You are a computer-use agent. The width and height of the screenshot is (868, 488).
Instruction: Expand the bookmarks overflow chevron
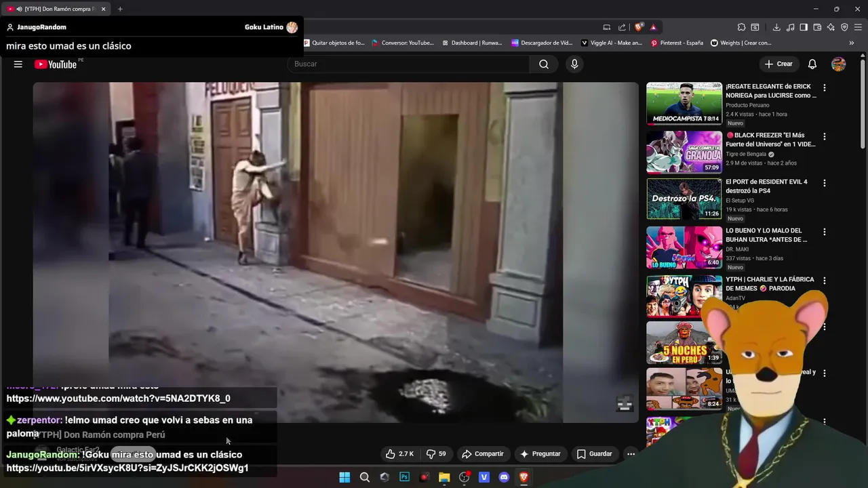click(x=852, y=43)
